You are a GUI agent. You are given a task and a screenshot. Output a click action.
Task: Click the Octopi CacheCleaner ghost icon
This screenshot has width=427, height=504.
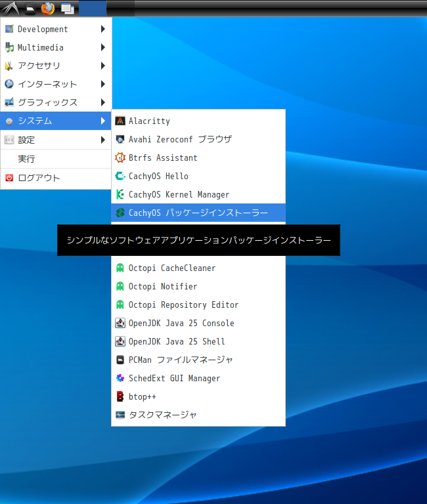(120, 268)
